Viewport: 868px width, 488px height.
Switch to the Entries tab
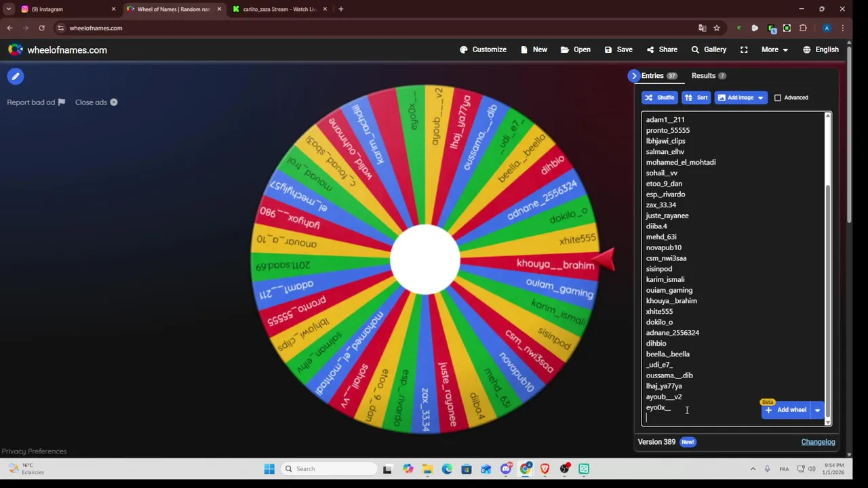tap(659, 76)
